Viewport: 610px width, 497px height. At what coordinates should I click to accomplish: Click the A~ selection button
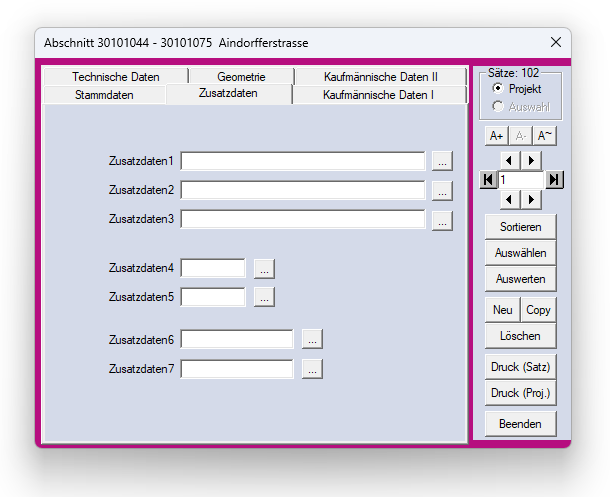(x=544, y=135)
